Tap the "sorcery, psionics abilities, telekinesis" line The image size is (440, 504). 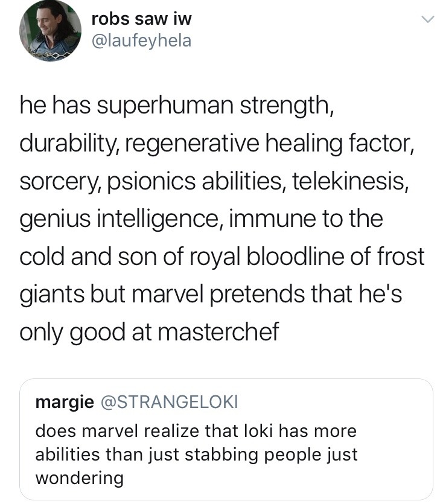pyautogui.click(x=213, y=182)
